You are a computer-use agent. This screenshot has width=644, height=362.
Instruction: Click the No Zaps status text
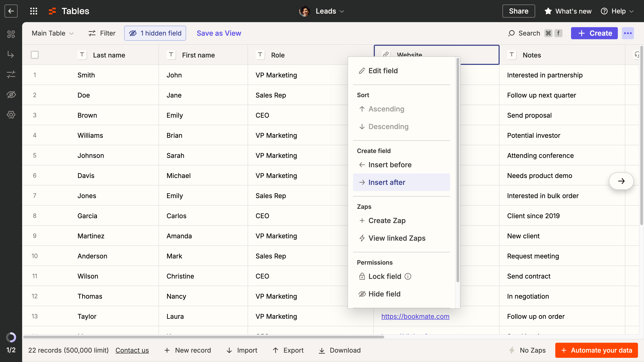[x=532, y=350]
